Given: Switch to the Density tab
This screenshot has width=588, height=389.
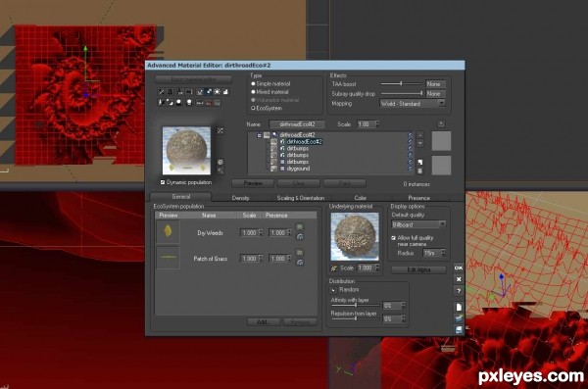Looking at the screenshot, I should (240, 198).
